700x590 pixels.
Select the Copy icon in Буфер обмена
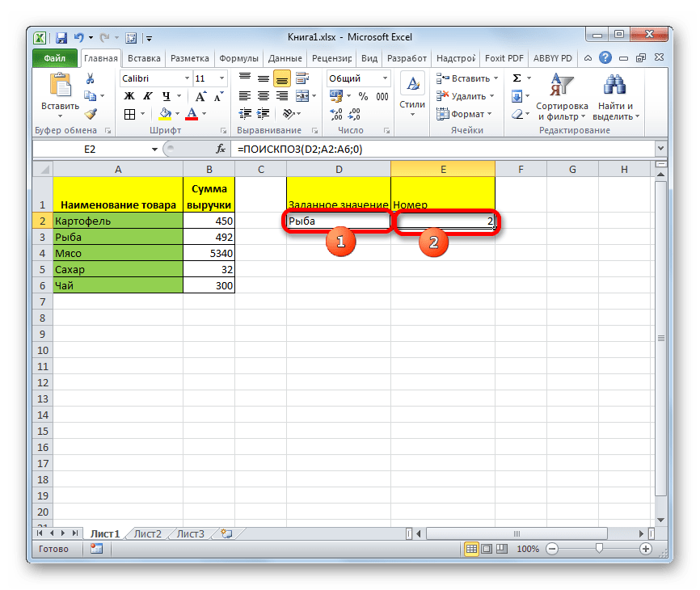(91, 96)
